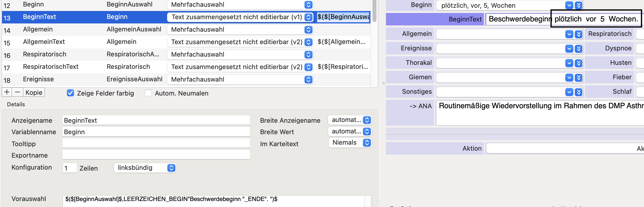Open Breite Anzeigename automatic dropdown
Viewport: 644px width, 207px height.
pyautogui.click(x=350, y=120)
